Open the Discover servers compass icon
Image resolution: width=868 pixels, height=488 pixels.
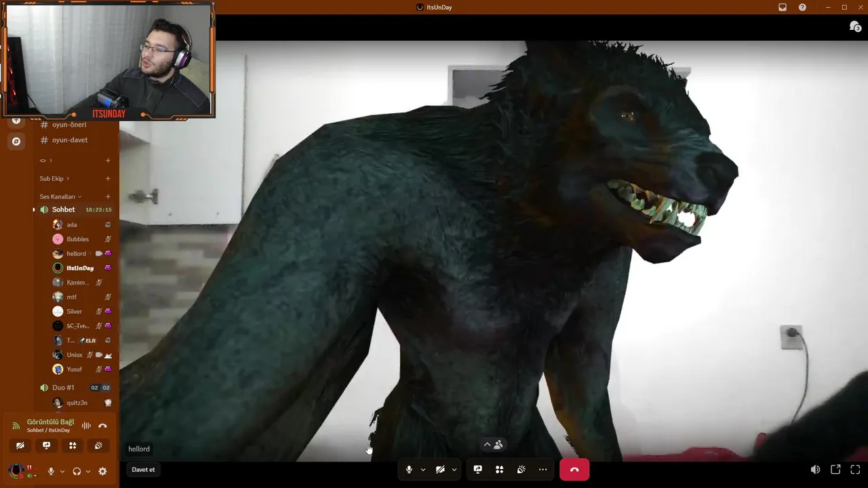[16, 142]
